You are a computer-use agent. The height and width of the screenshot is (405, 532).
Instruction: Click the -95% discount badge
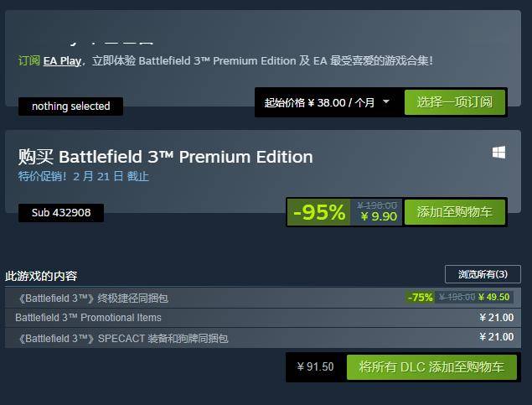[318, 212]
